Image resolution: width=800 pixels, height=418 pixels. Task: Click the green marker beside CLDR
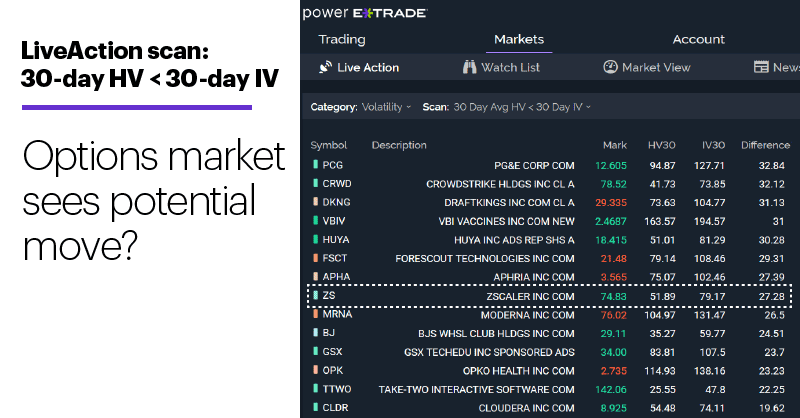tap(315, 407)
